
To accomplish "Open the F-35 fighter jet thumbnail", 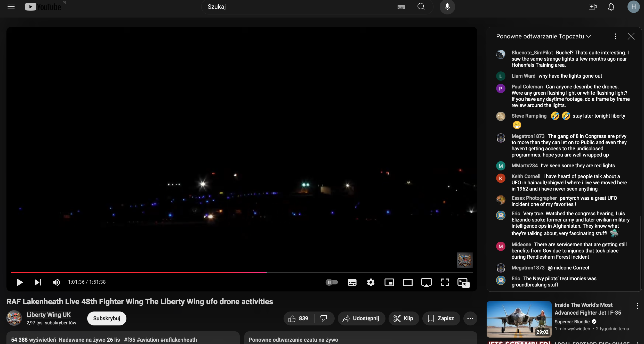I will tap(519, 319).
